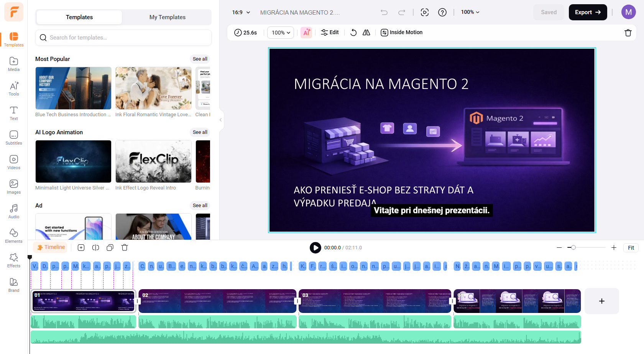This screenshot has width=644, height=354.
Task: Open the Text panel in sidebar
Action: tap(13, 114)
